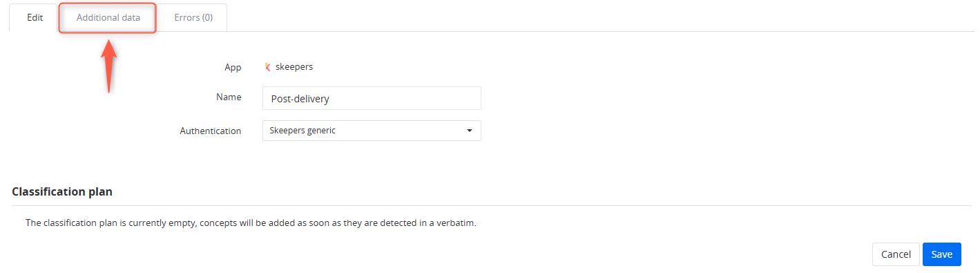This screenshot has height=273, width=980.
Task: Click the Authentication dropdown caret arrow
Action: click(470, 131)
